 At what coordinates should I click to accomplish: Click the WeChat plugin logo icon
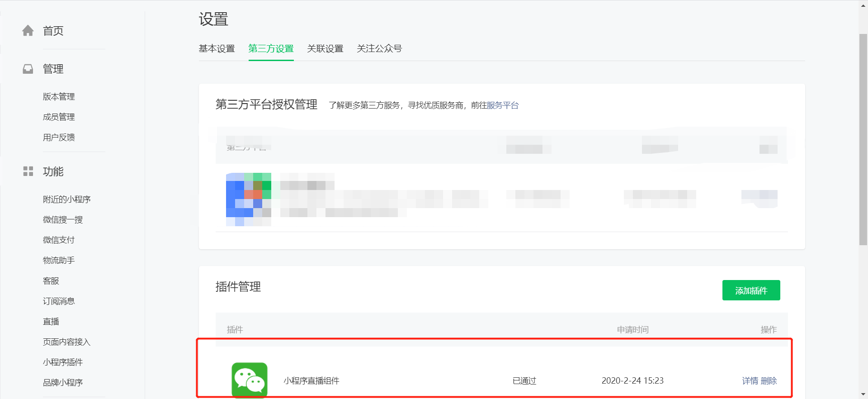pyautogui.click(x=250, y=380)
